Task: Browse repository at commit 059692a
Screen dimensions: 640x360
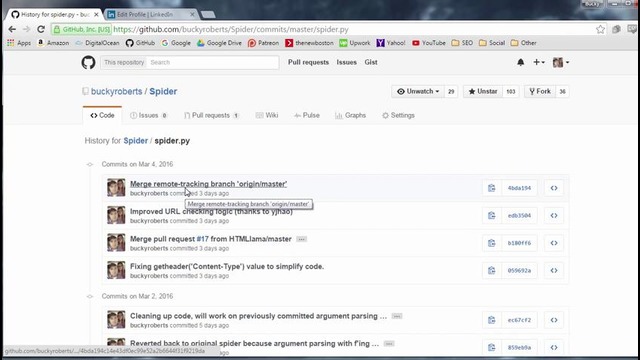Action: [x=554, y=271]
